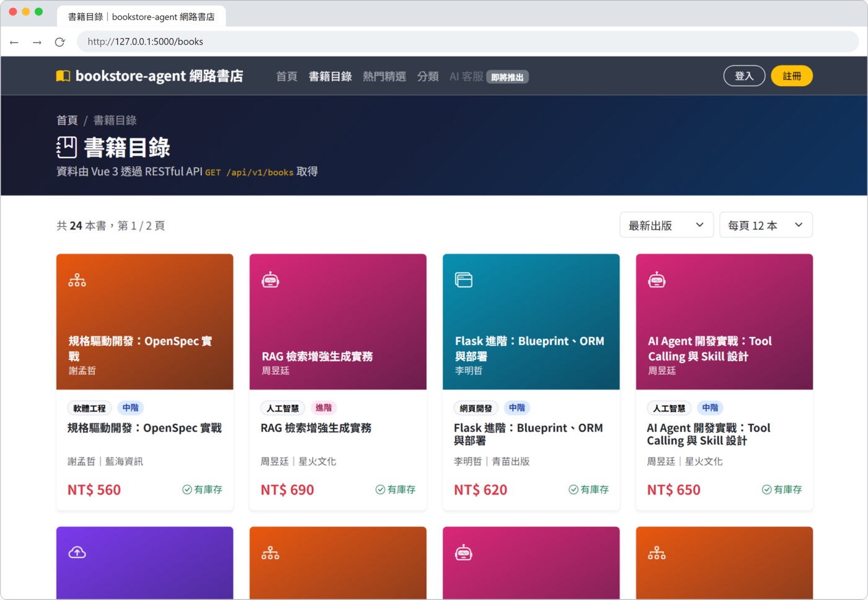
Task: Click the bookstore-agent 網路書店 brand name
Action: [x=159, y=76]
